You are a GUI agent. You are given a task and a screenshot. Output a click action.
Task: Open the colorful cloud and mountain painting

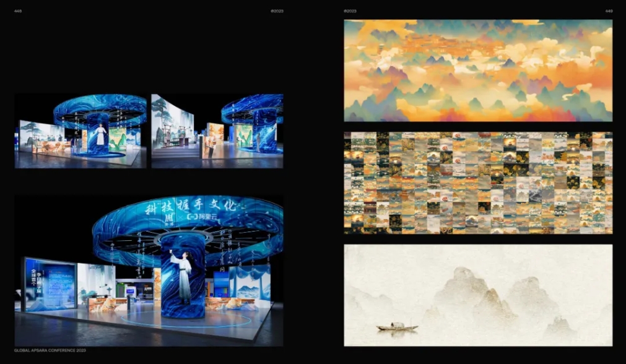click(x=478, y=71)
